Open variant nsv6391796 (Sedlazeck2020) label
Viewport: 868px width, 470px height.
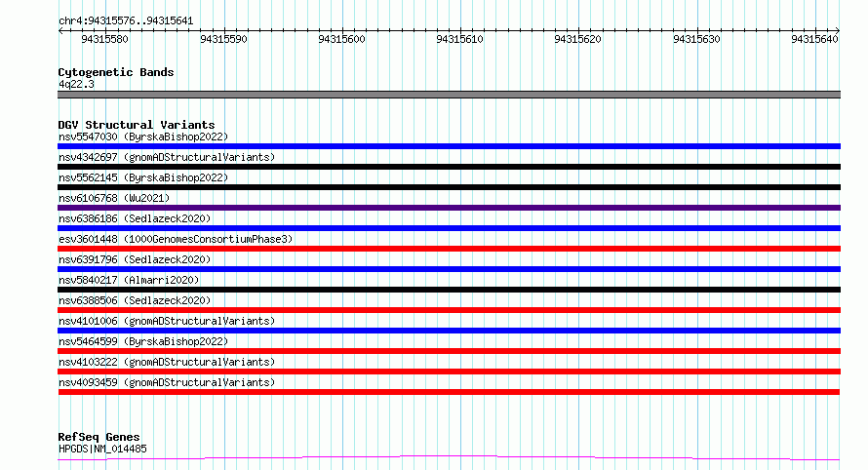pyautogui.click(x=135, y=259)
